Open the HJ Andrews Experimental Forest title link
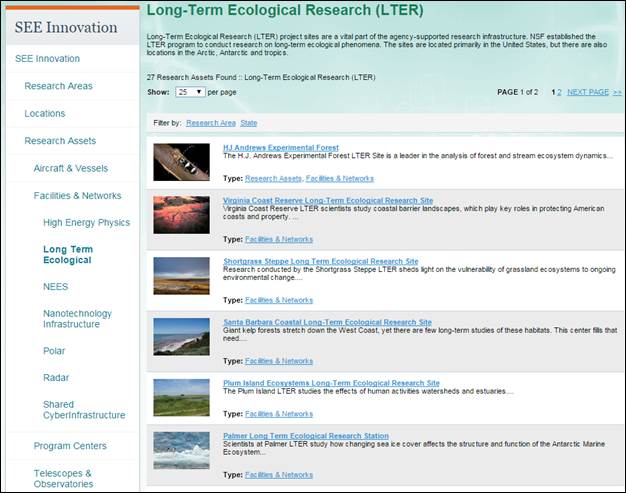The width and height of the screenshot is (626, 493). tap(280, 148)
